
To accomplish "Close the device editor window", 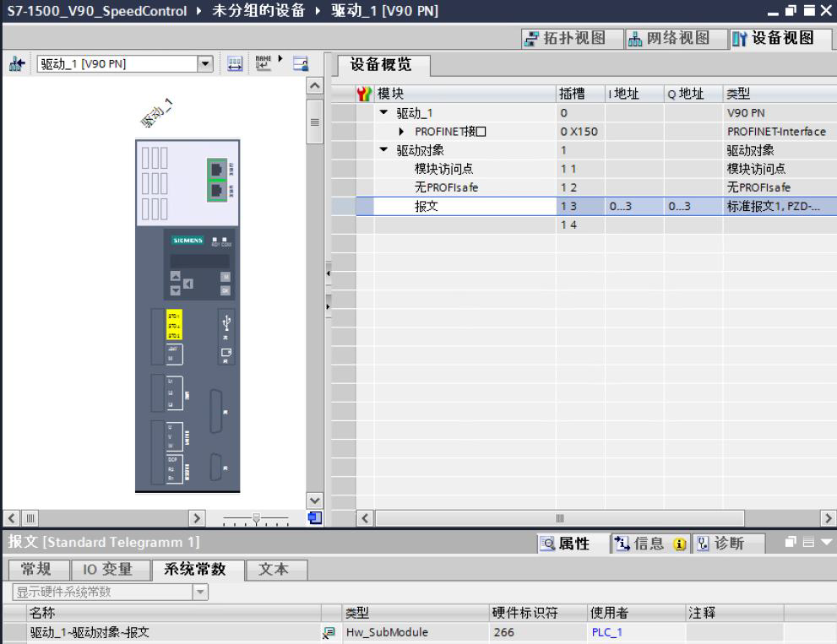I will click(x=826, y=11).
